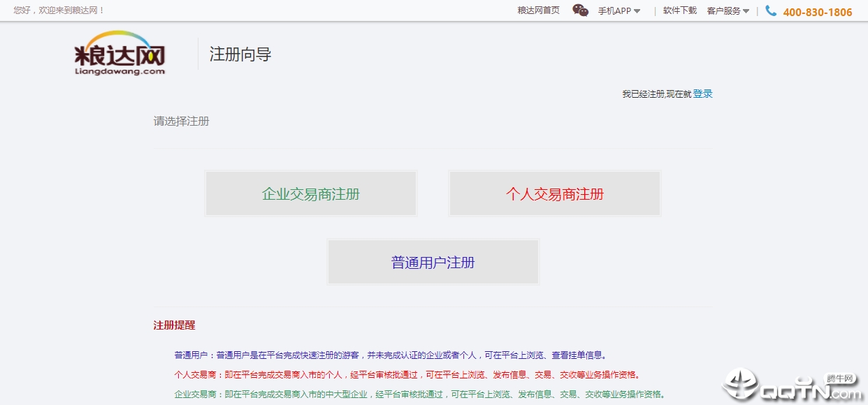
Task: Click the 我已经注册,现在就 text
Action: pyautogui.click(x=657, y=94)
